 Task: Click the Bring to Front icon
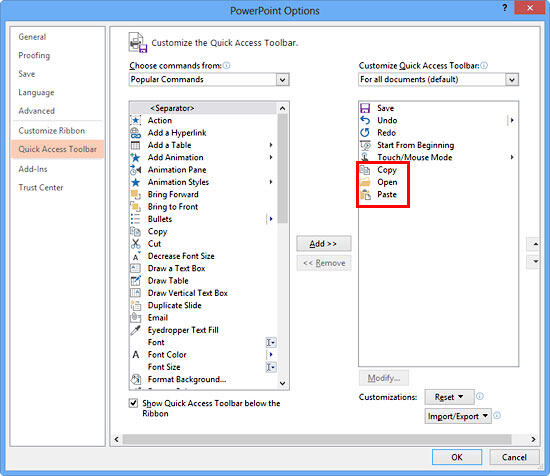135,207
